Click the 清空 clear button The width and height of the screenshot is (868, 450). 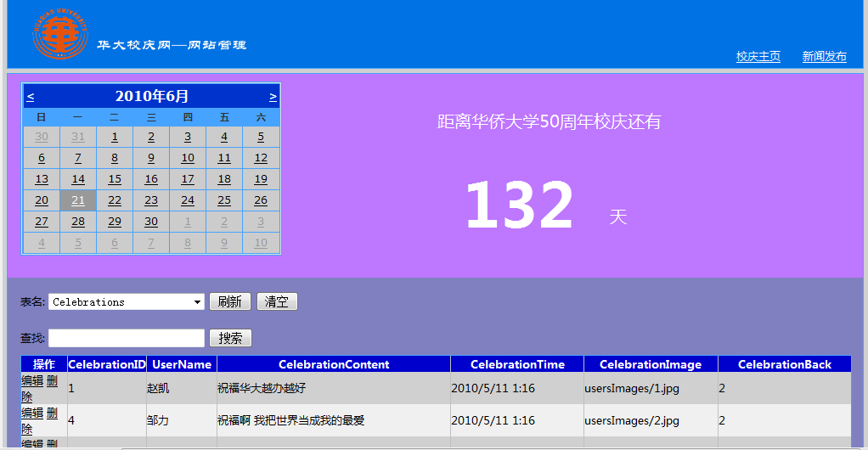277,301
